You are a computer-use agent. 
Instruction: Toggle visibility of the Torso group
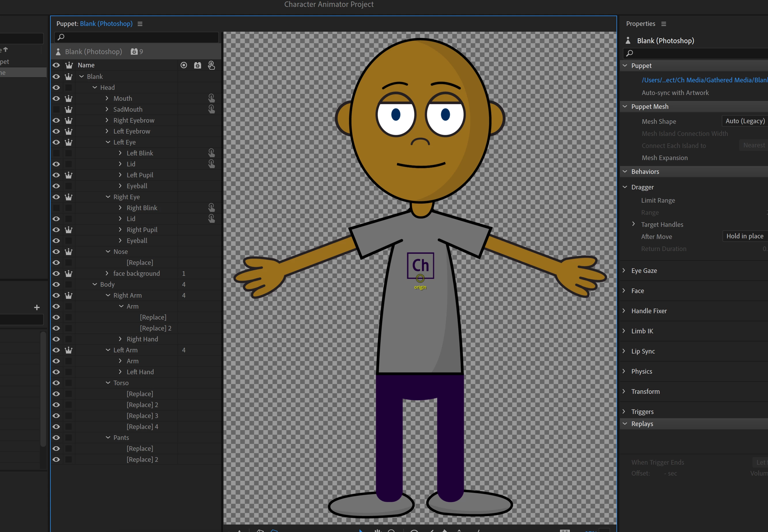pyautogui.click(x=56, y=383)
